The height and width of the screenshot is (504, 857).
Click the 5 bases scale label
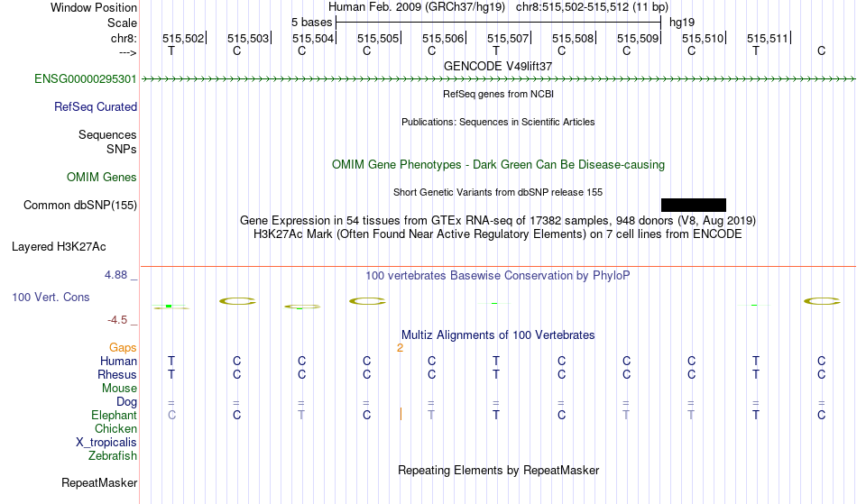click(x=311, y=23)
